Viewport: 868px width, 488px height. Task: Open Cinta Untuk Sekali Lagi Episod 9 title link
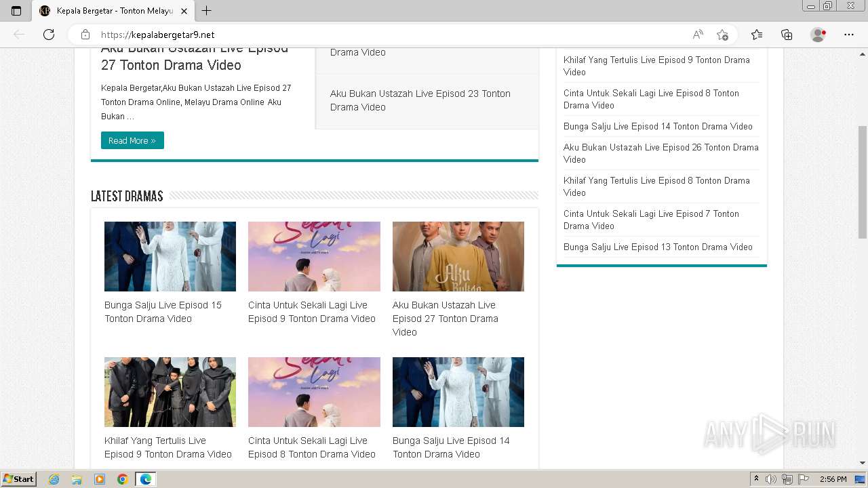312,312
